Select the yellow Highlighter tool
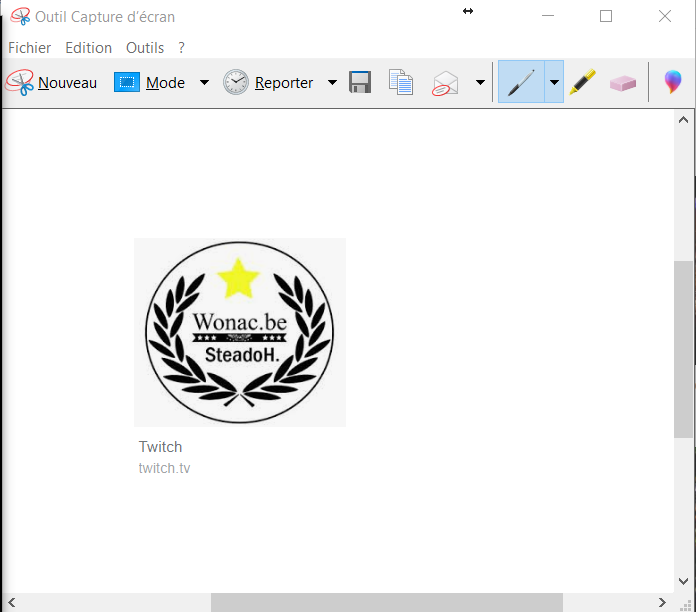696x612 pixels. [582, 82]
